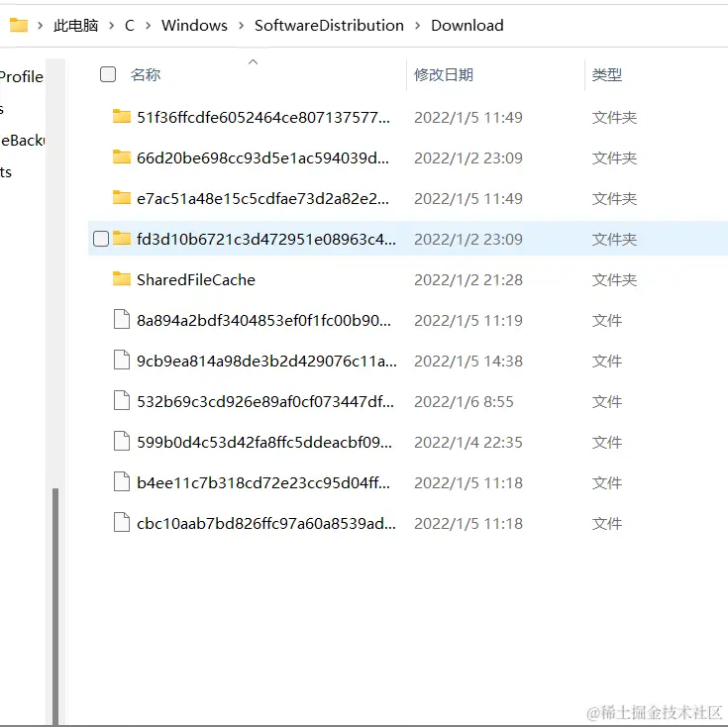Click date 2022/1/5 11:19
728x727 pixels.
468,321
